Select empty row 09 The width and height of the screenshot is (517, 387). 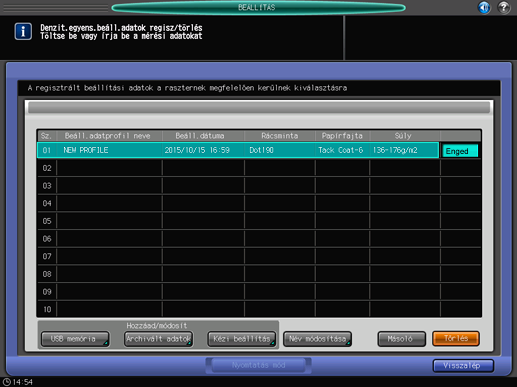(259, 292)
